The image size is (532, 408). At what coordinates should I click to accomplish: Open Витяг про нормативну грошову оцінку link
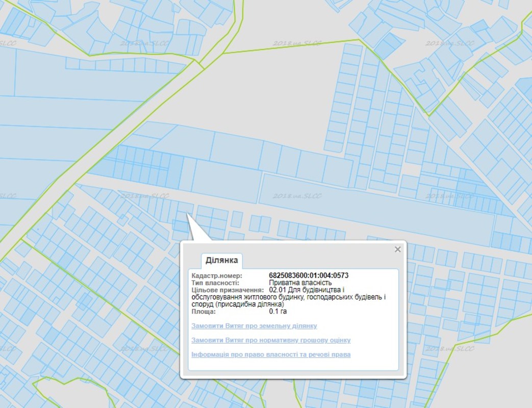point(271,340)
